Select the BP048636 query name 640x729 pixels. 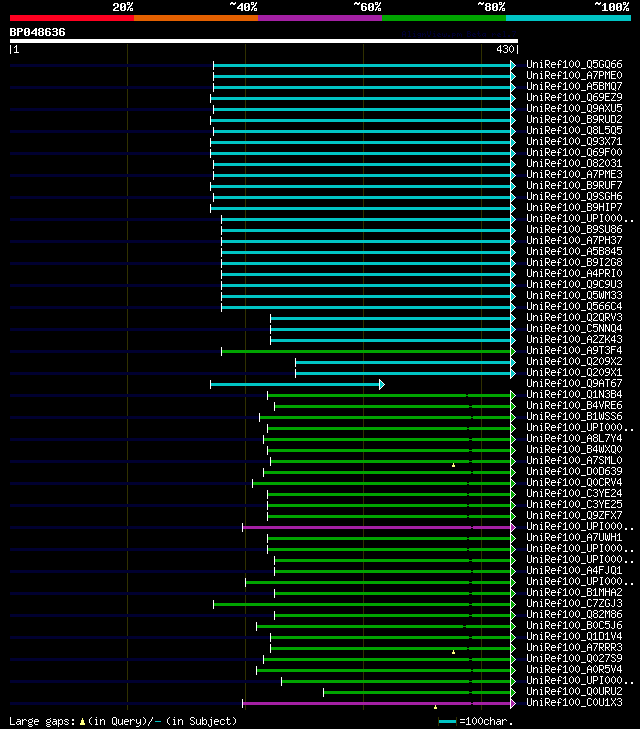(x=38, y=32)
